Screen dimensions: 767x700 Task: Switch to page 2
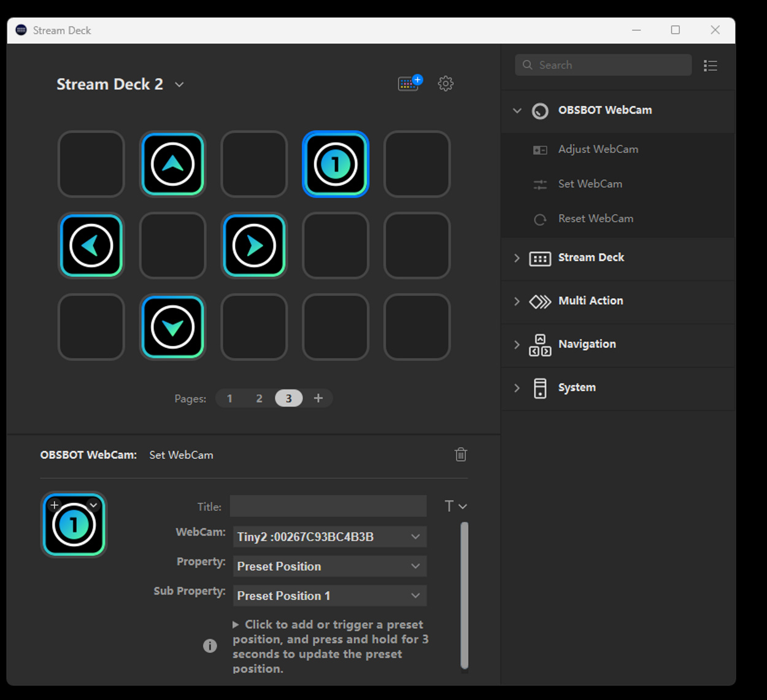[259, 398]
